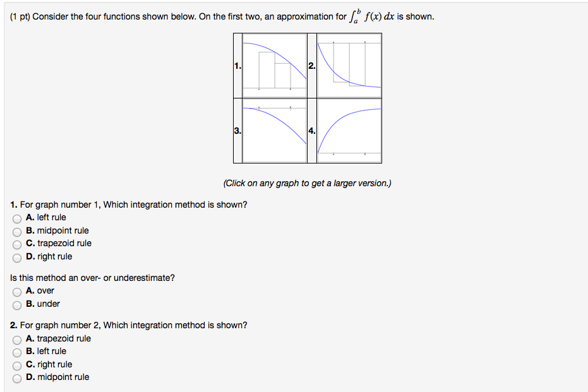The width and height of the screenshot is (588, 392).
Task: Select C trapezoid rule under question 1
Action: pyautogui.click(x=16, y=244)
